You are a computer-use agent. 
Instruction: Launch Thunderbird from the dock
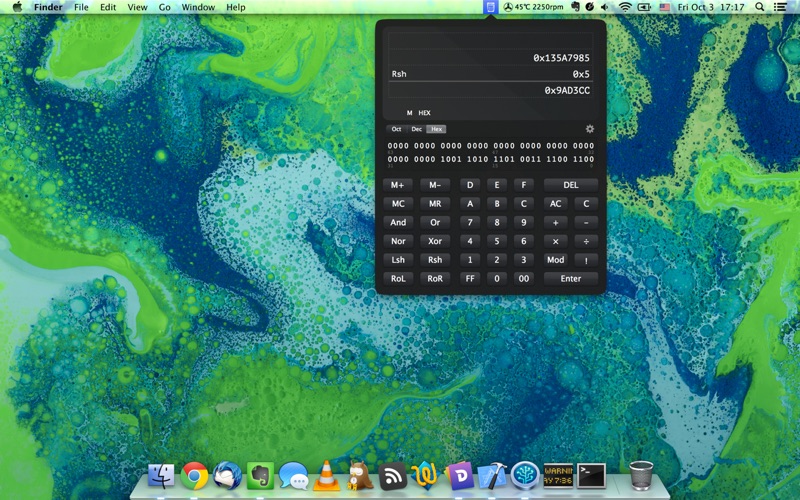[x=227, y=476]
